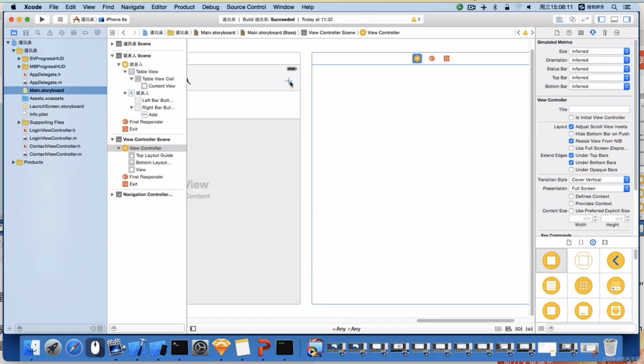
Task: Select Main.storyboard in project navigator
Action: tap(46, 90)
